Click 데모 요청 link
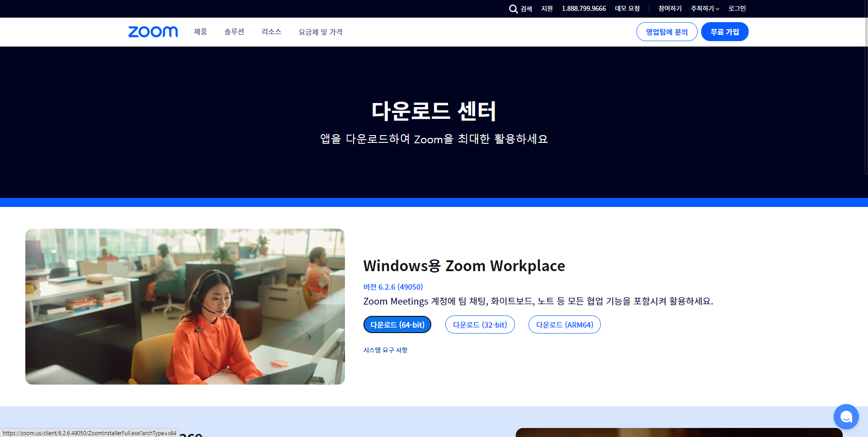 point(627,9)
